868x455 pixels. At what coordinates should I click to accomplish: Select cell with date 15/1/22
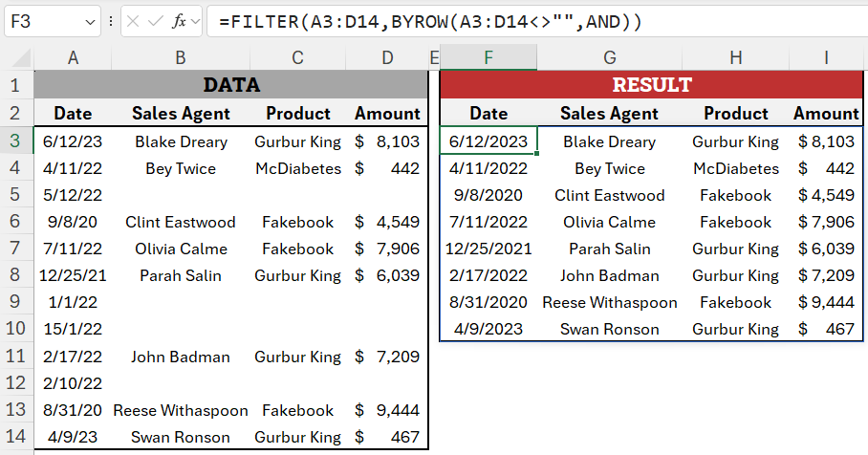click(73, 329)
